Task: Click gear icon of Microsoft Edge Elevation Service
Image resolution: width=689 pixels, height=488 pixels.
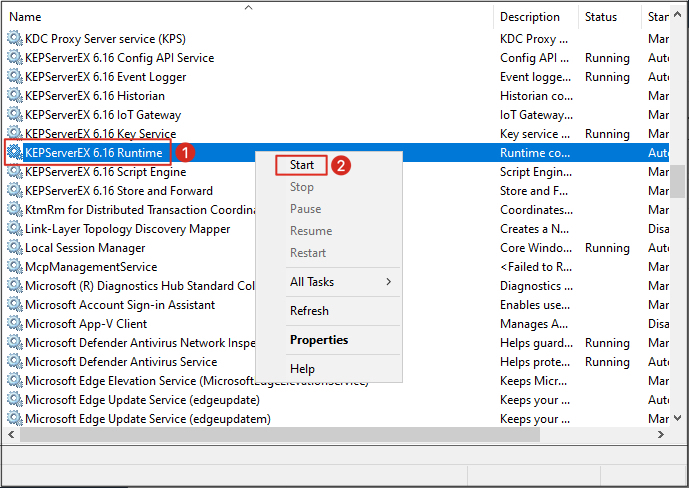Action: pyautogui.click(x=15, y=380)
